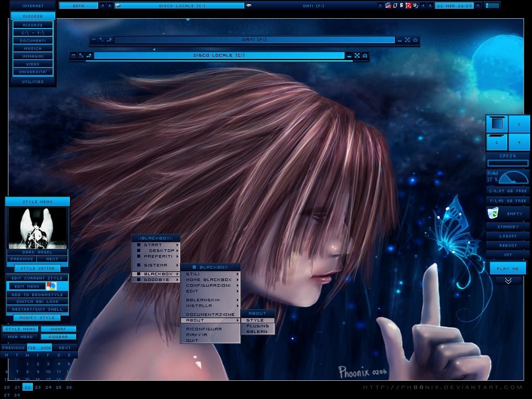Expand the GOODBYE submenu
Image resolution: width=532 pixels, height=399 pixels.
pos(155,280)
